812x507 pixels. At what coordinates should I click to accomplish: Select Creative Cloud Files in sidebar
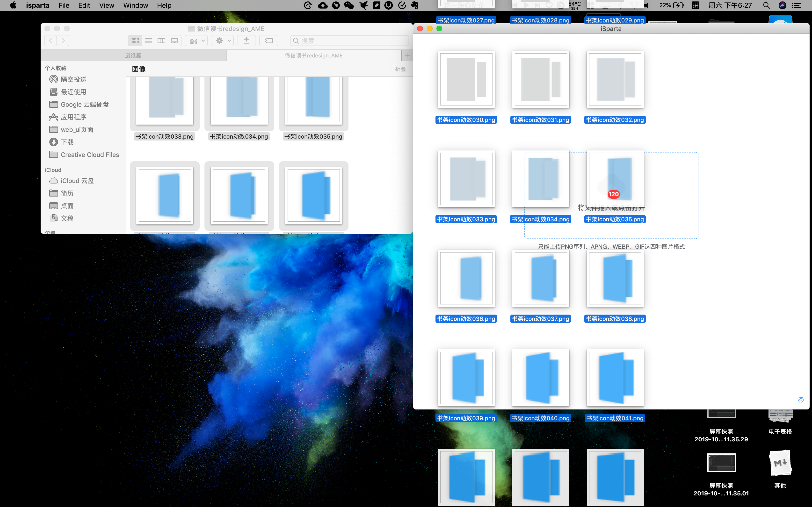coord(90,155)
